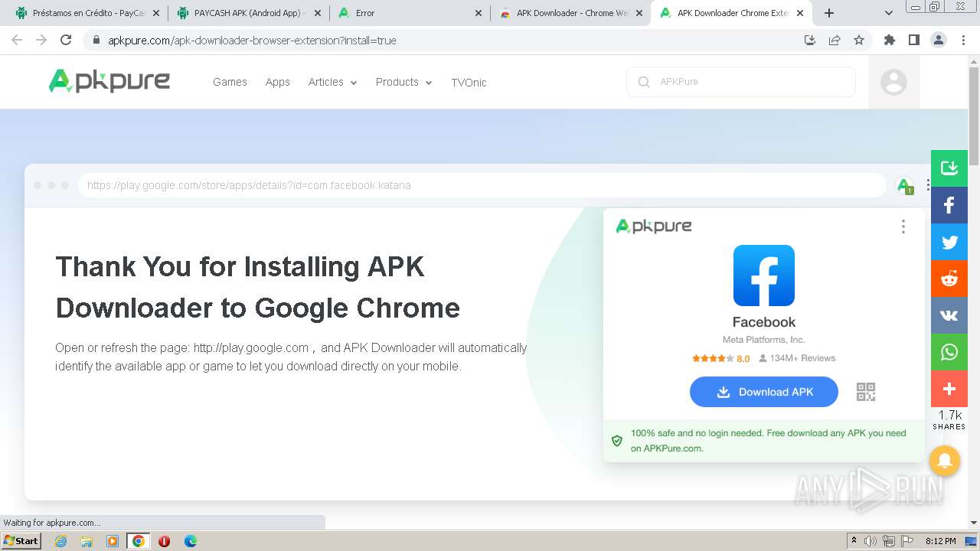Click the search magnifier icon
Image resolution: width=980 pixels, height=551 pixels.
point(644,82)
